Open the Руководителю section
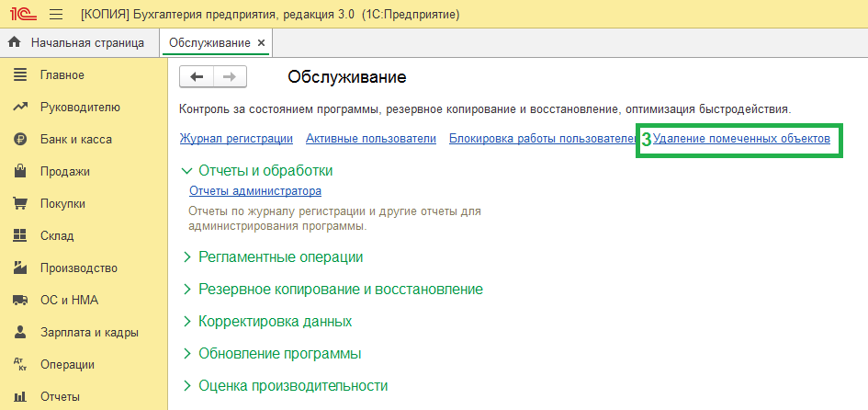The height and width of the screenshot is (410, 868). (80, 107)
